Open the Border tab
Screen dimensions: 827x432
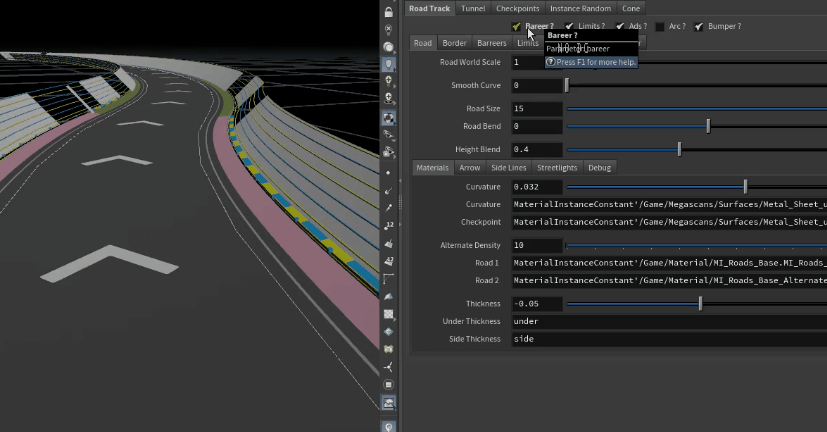tap(454, 43)
